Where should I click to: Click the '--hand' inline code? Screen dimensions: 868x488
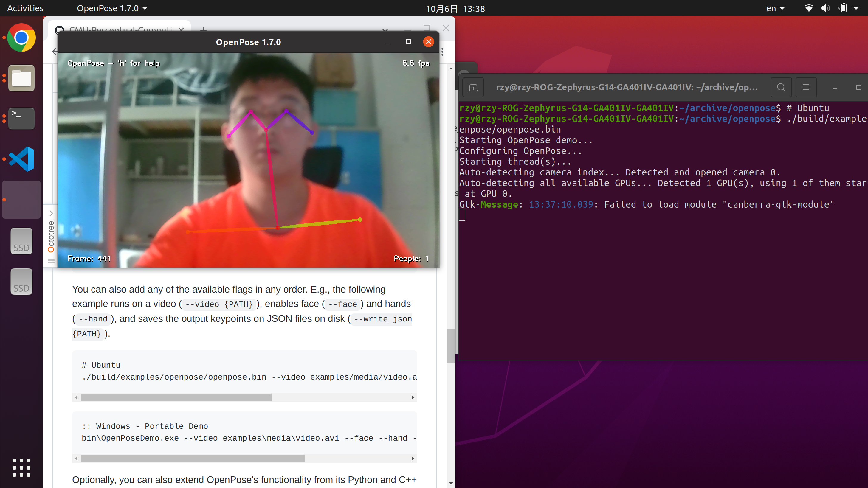93,318
